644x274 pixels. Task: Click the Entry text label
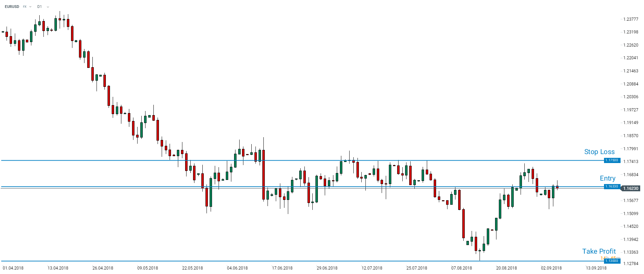click(607, 178)
